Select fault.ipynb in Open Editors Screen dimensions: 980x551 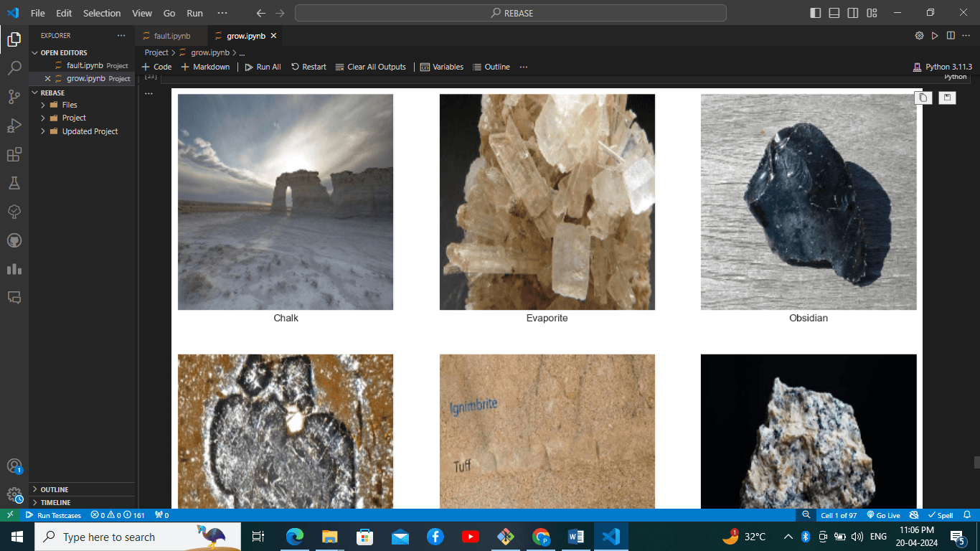click(x=82, y=65)
